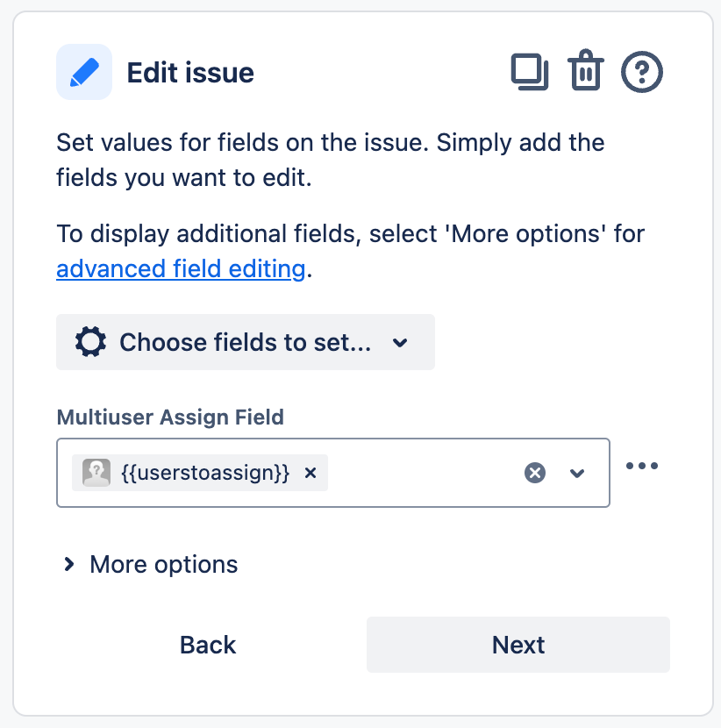The width and height of the screenshot is (721, 728).
Task: Open the Choose fields to set dropdown arrow
Action: (x=400, y=343)
